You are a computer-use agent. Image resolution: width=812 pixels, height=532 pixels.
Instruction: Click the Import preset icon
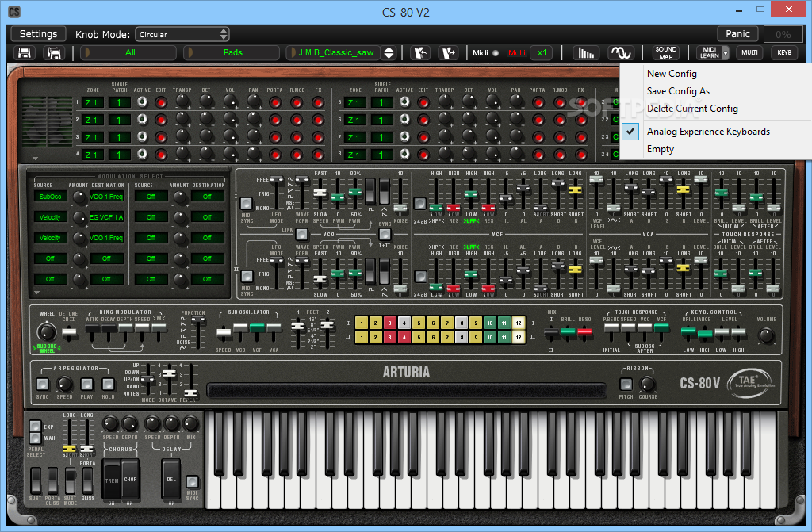[x=420, y=53]
